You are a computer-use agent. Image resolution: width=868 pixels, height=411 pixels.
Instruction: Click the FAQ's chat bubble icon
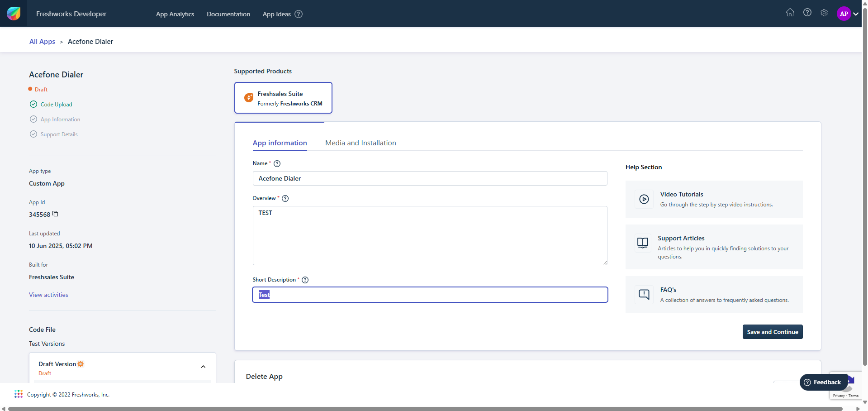pos(644,295)
